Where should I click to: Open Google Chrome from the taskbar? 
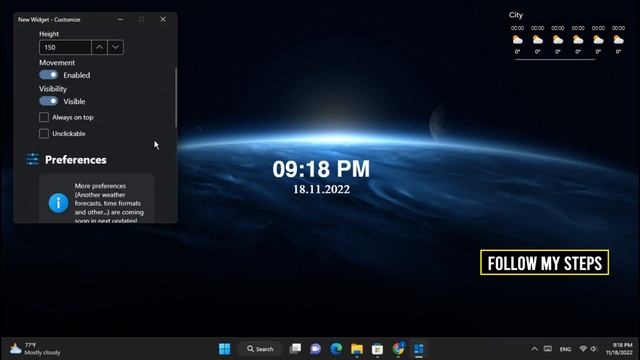click(398, 349)
